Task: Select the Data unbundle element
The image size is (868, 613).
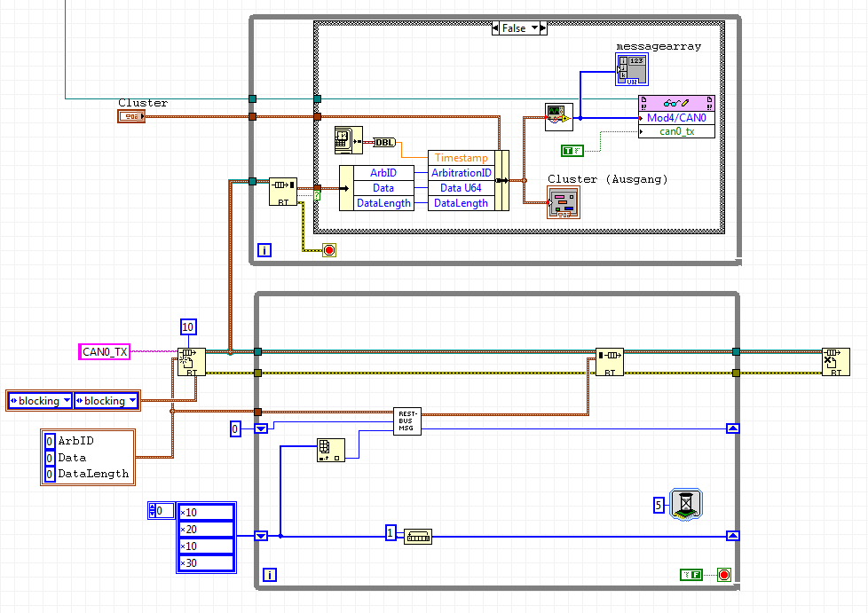Action: click(383, 188)
